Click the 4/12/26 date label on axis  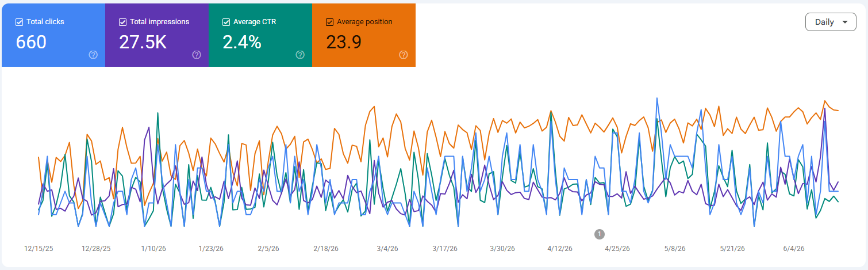click(560, 249)
